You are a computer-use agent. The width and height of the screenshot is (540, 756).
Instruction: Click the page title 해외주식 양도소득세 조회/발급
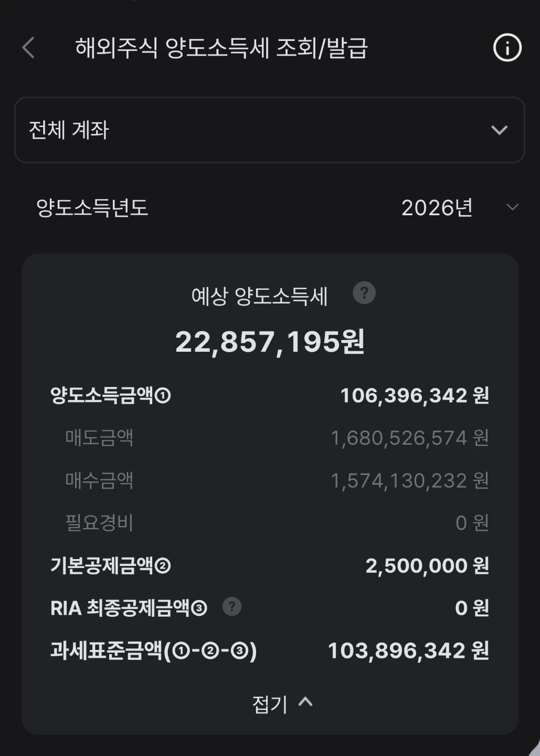pyautogui.click(x=221, y=48)
